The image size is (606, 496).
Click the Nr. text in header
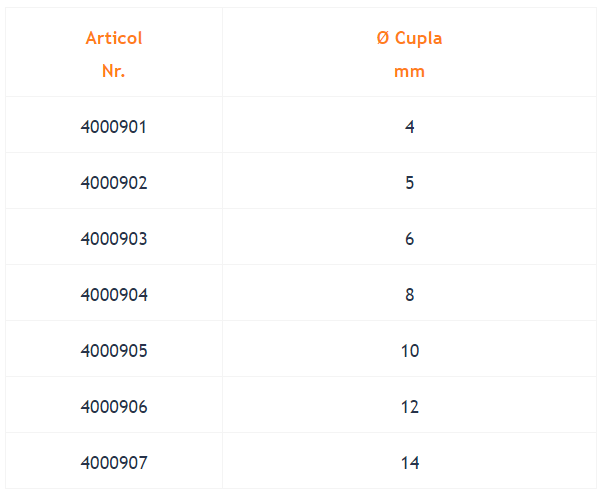coord(113,71)
